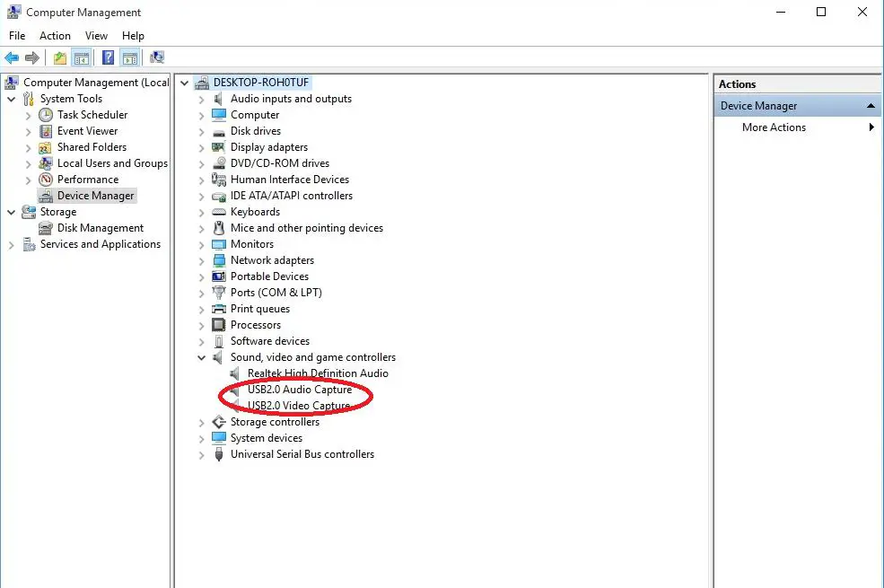Select the Performance node icon
Screen dimensions: 884x588
pos(44,179)
